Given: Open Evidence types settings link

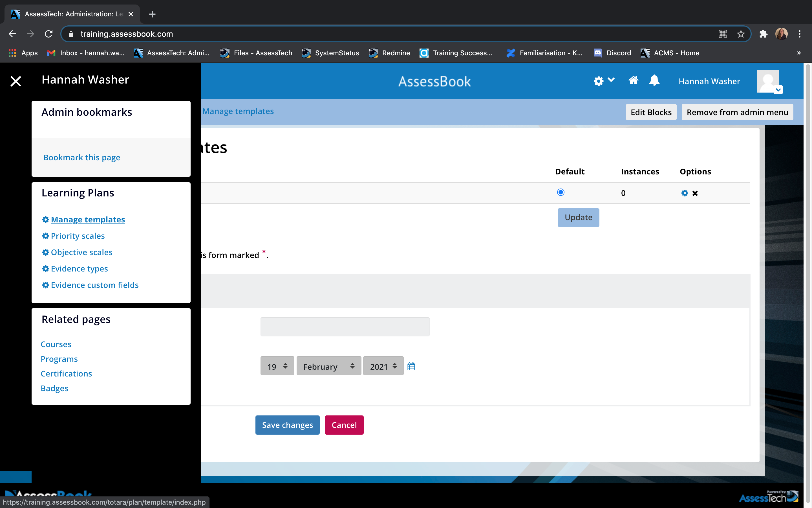Looking at the screenshot, I should (80, 268).
